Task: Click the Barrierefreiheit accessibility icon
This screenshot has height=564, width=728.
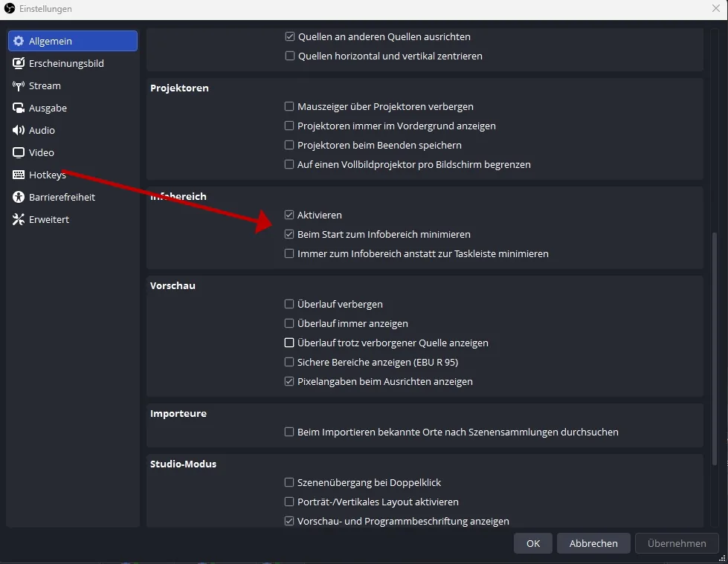Action: tap(19, 197)
